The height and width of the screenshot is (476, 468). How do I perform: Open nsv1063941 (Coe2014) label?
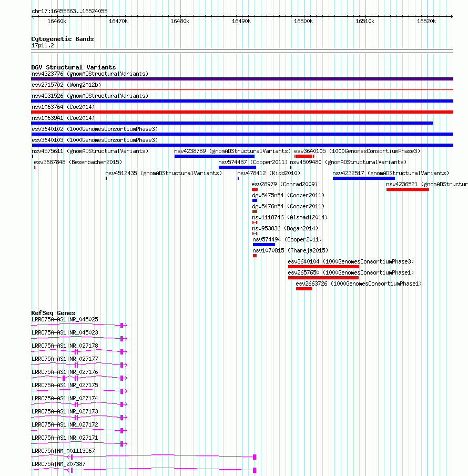pyautogui.click(x=63, y=118)
